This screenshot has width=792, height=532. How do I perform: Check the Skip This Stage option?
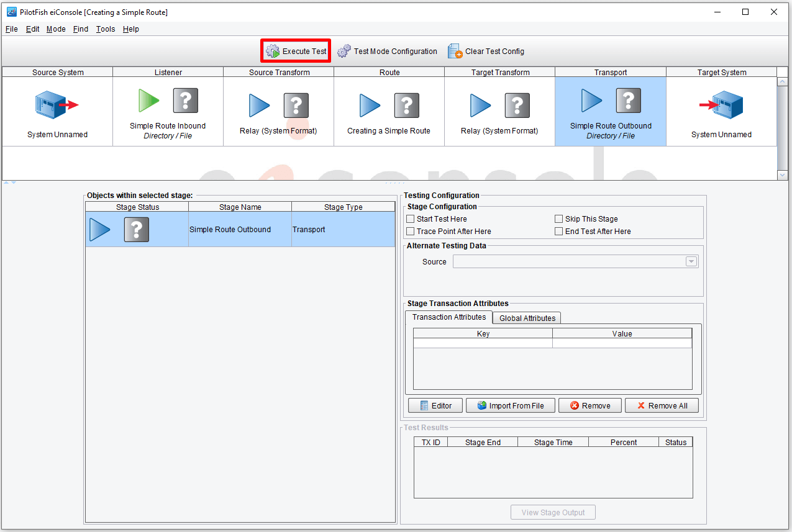click(558, 219)
